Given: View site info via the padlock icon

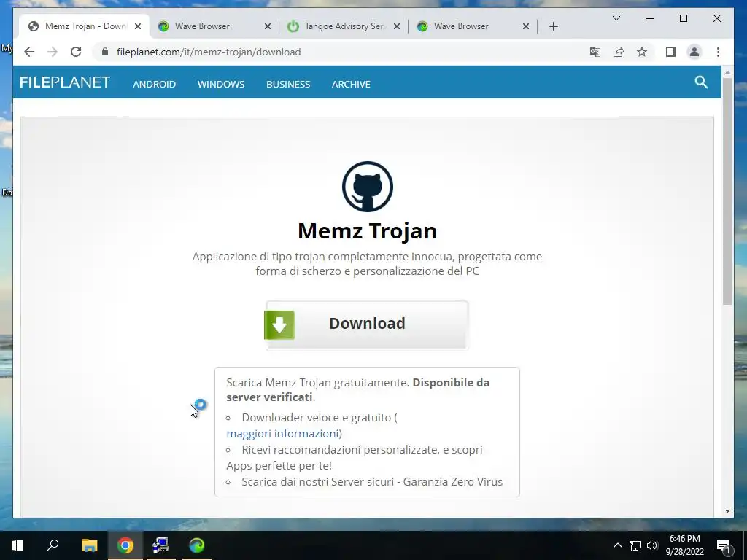Looking at the screenshot, I should click(105, 52).
